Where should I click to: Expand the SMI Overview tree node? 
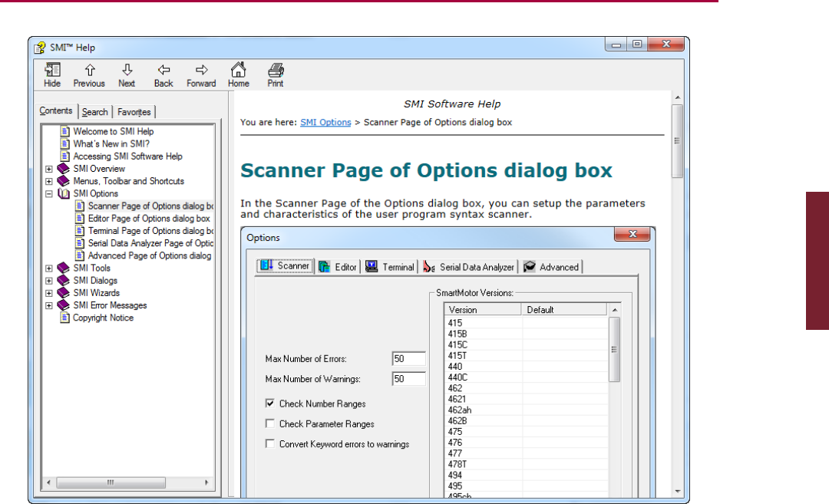[x=49, y=169]
